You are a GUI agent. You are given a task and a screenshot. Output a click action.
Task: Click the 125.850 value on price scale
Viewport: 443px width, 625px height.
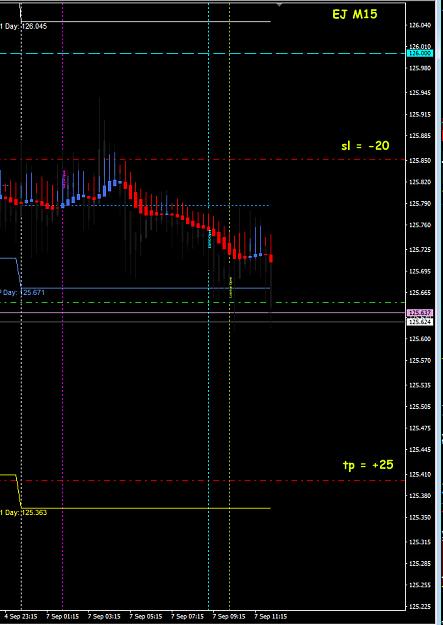pos(420,161)
